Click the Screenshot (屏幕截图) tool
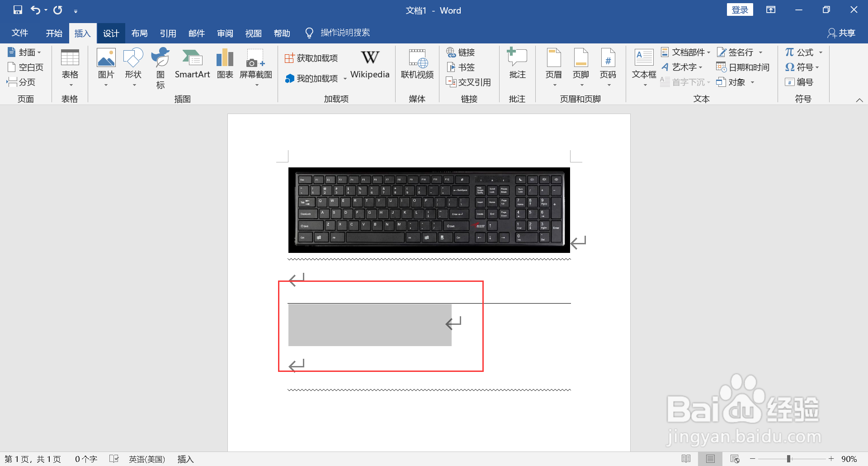Viewport: 868px width, 466px height. coord(256,68)
